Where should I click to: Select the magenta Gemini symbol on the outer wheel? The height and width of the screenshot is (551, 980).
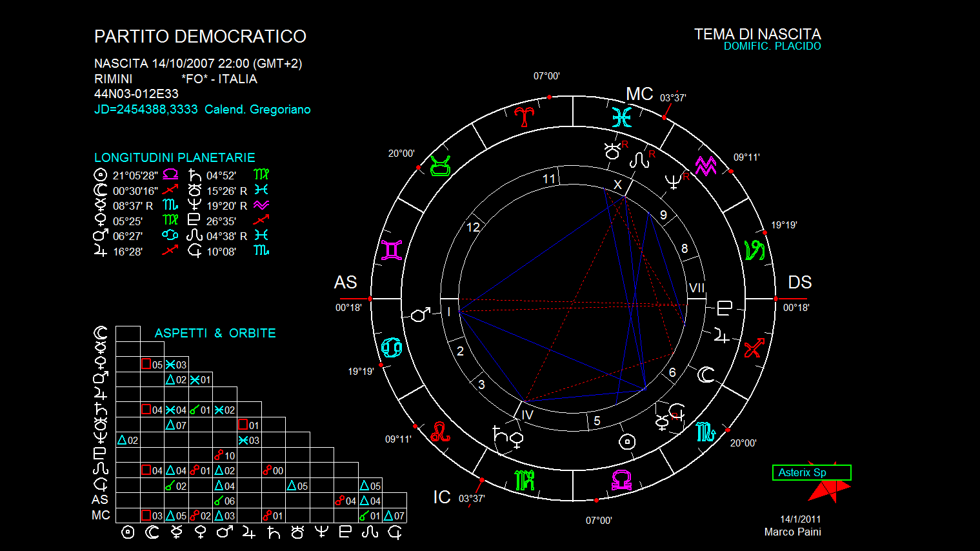pos(392,250)
